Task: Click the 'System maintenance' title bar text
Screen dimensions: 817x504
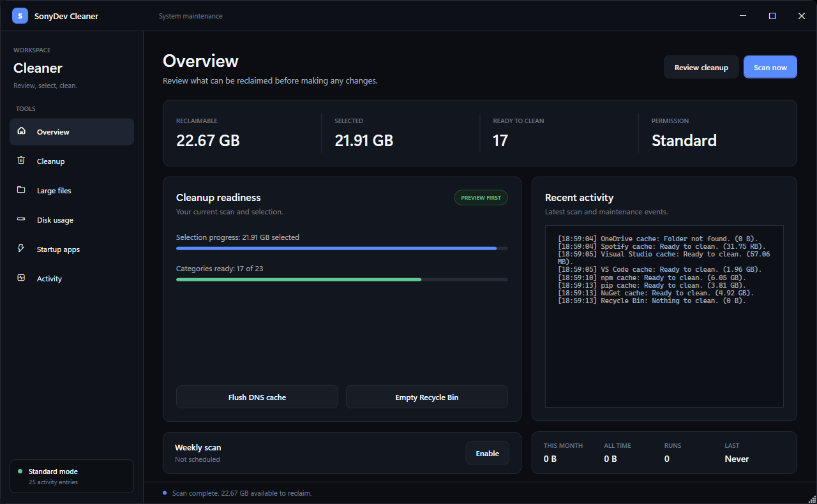Action: coord(191,16)
